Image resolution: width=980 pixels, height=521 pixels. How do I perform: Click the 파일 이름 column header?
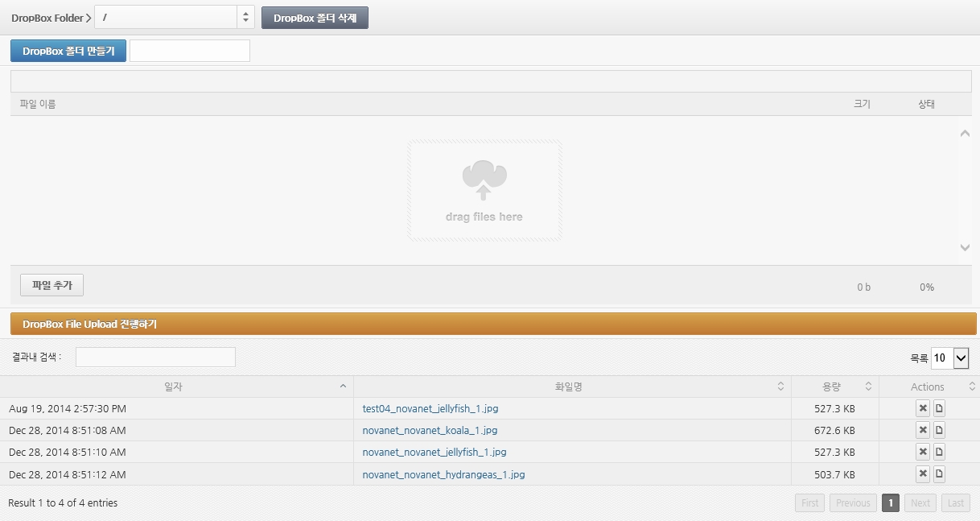(38, 104)
